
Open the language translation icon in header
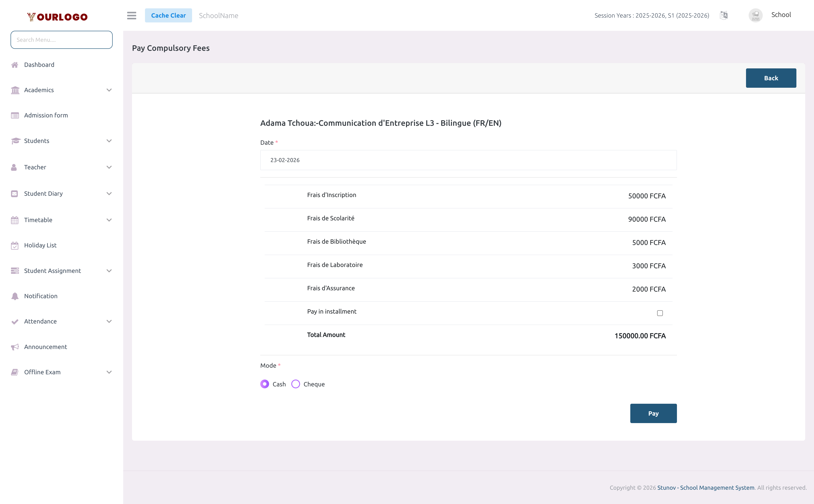pos(723,15)
